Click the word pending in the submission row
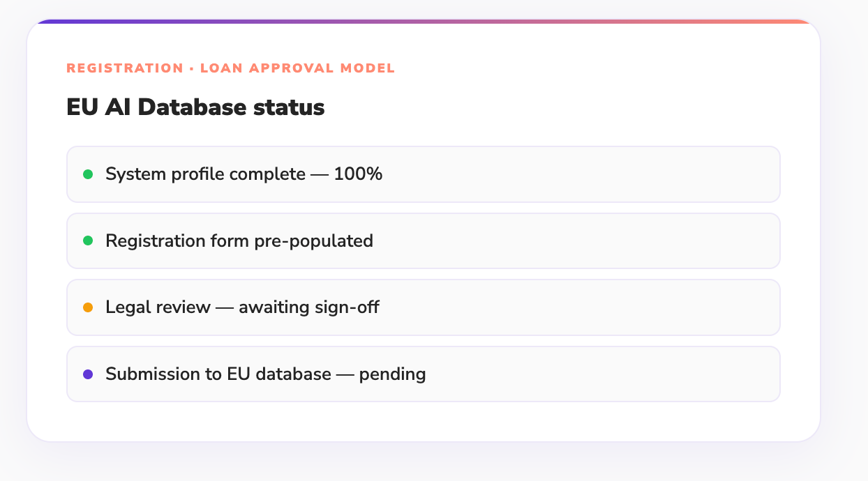The image size is (868, 481). (392, 374)
